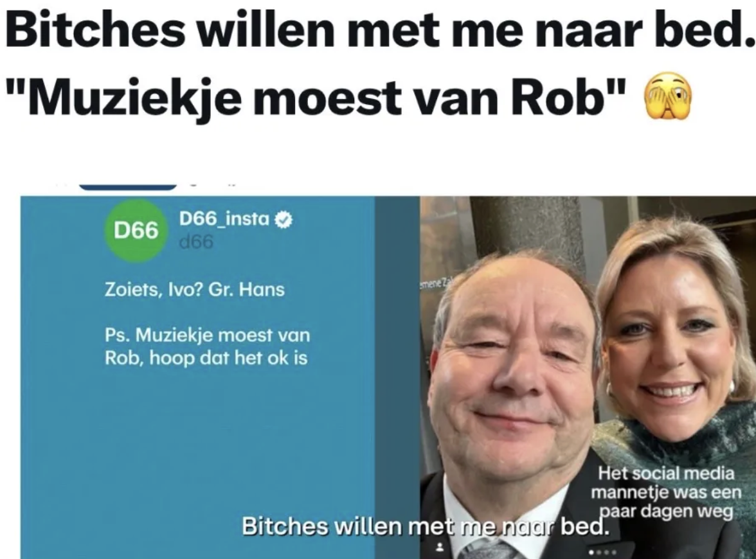756x559 pixels.
Task: Click the grey d66 handle text
Action: click(195, 242)
